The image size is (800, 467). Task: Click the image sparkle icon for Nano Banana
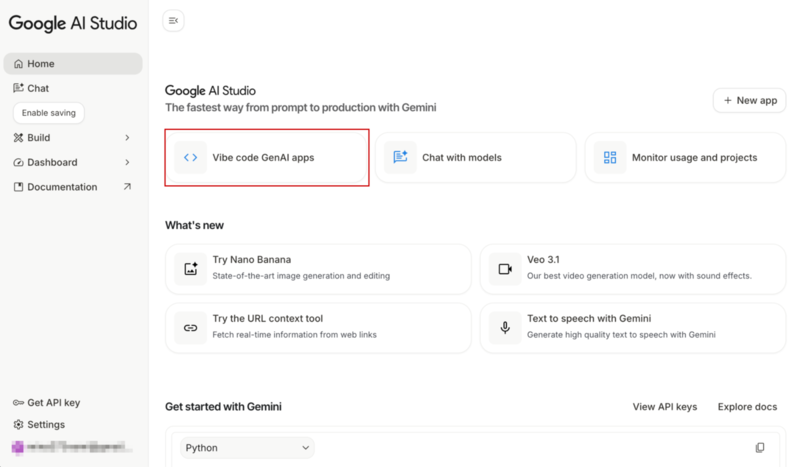(x=191, y=269)
